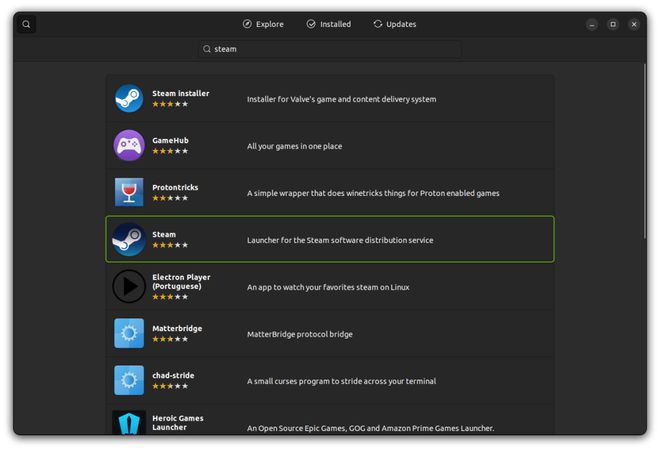
Task: Click 'An app to watch your favorites' text
Action: click(x=328, y=288)
